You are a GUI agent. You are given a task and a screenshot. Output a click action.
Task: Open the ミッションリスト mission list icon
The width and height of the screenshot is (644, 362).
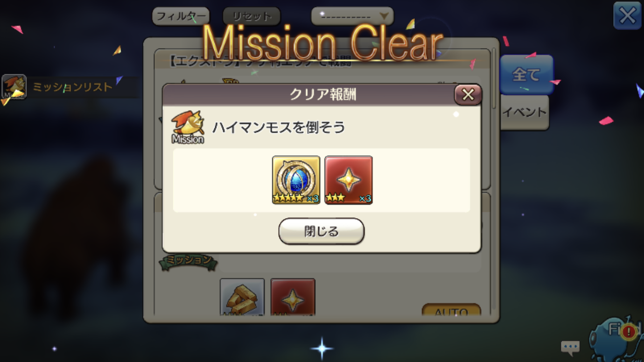[x=14, y=87]
